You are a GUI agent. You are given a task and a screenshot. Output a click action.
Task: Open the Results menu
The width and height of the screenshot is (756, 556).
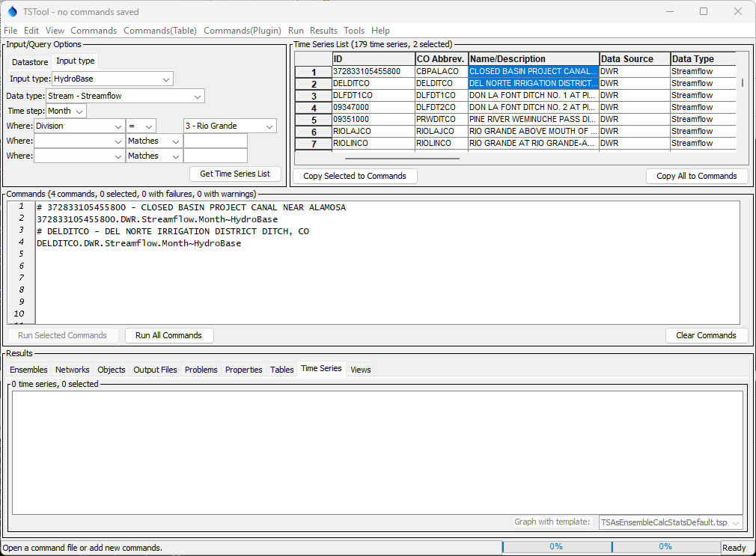(323, 31)
